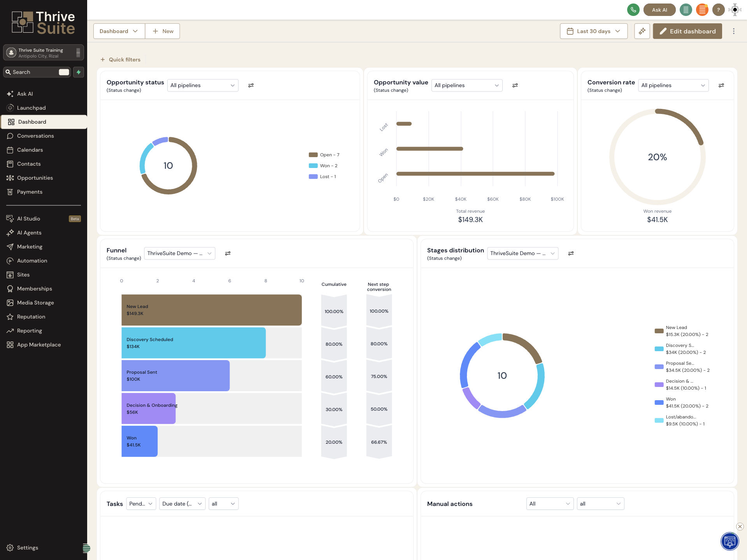Click the sidebar Search field

coord(37,72)
